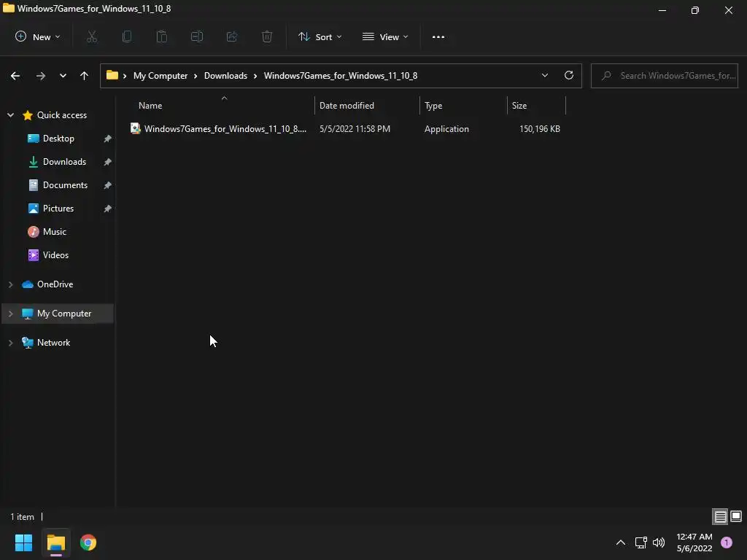
Task: Go up one folder level
Action: coord(85,76)
